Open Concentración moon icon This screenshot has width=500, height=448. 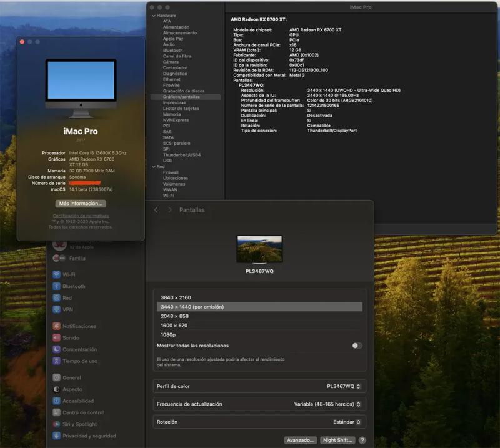click(56, 349)
